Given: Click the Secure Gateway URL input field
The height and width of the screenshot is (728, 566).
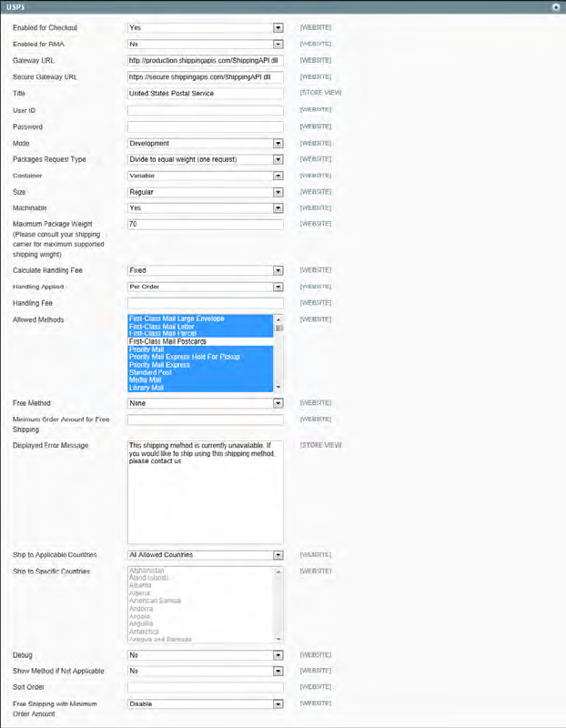Looking at the screenshot, I should point(206,77).
